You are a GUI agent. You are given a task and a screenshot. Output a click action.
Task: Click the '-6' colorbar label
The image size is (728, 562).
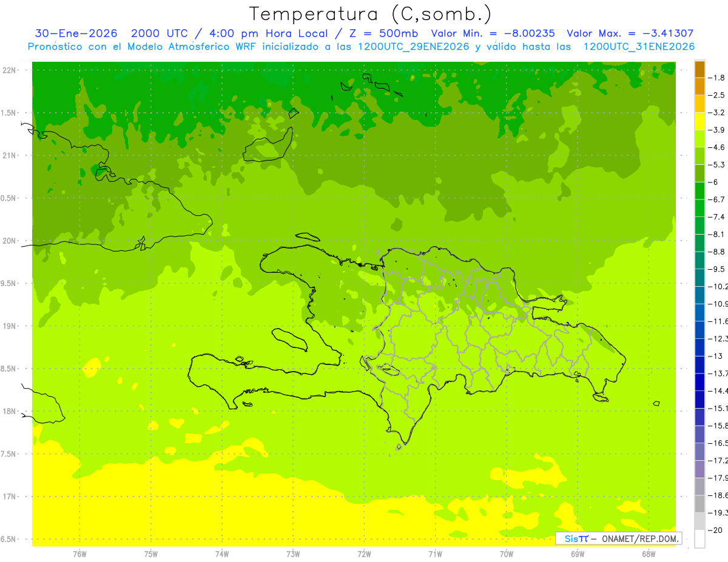[x=714, y=182]
